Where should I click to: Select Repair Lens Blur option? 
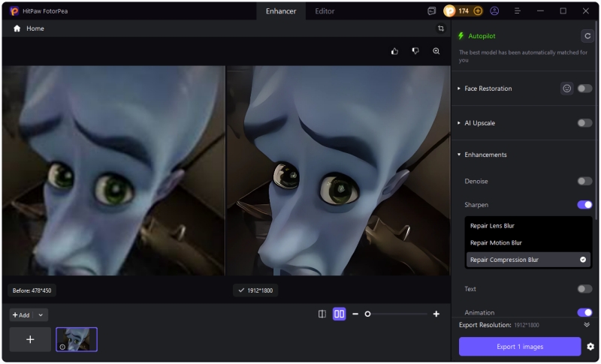pos(528,226)
